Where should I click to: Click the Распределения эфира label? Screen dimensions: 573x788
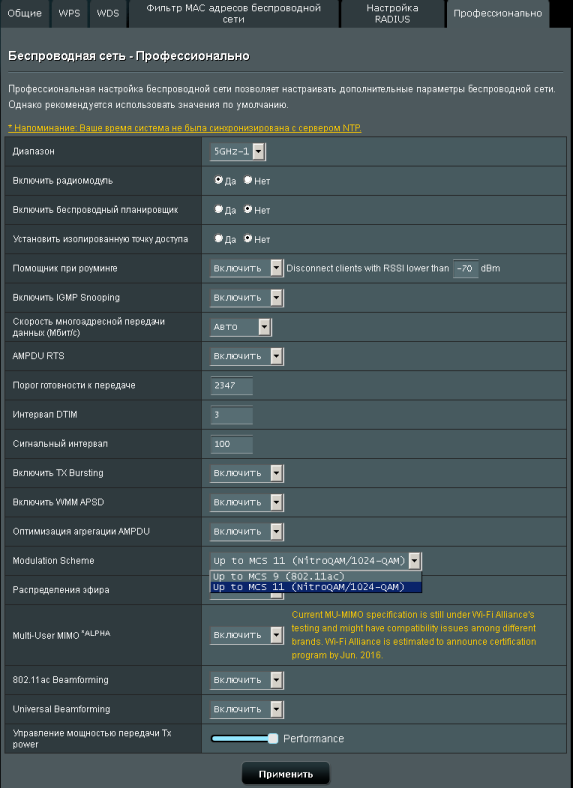pyautogui.click(x=61, y=590)
